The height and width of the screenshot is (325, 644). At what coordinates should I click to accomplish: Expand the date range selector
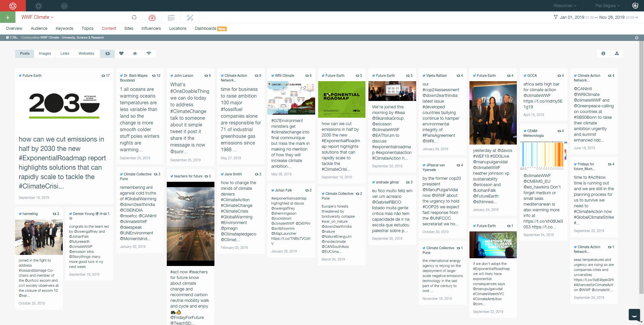[x=596, y=17]
